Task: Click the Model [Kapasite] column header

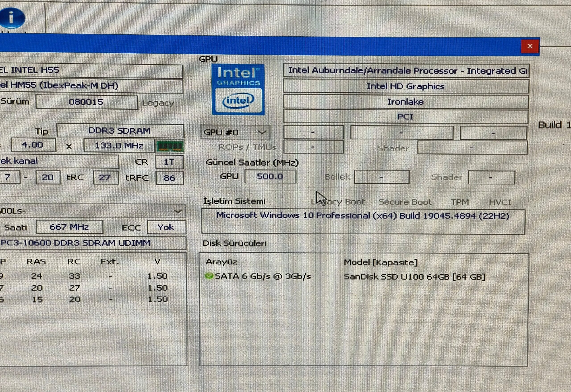Action: tap(381, 262)
